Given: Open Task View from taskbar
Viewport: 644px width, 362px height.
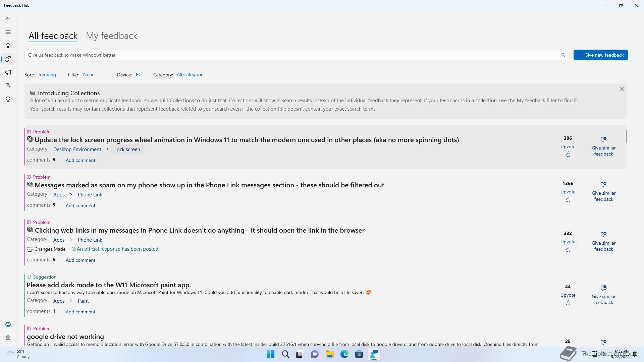Looking at the screenshot, I should pos(300,354).
